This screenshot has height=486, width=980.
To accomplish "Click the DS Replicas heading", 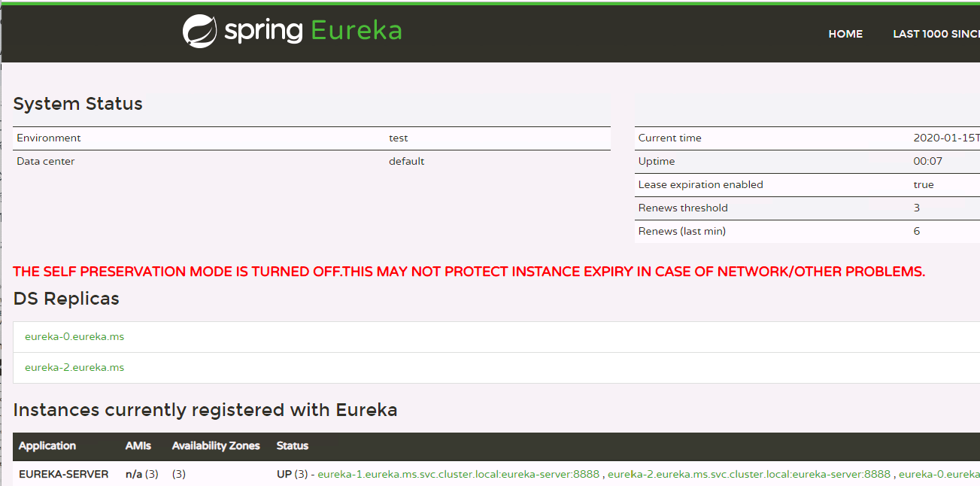I will 66,299.
